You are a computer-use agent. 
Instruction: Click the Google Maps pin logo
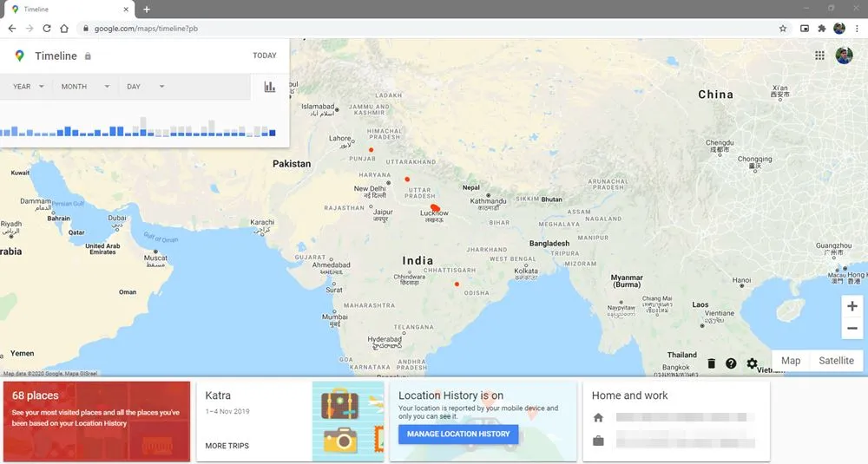coord(19,56)
